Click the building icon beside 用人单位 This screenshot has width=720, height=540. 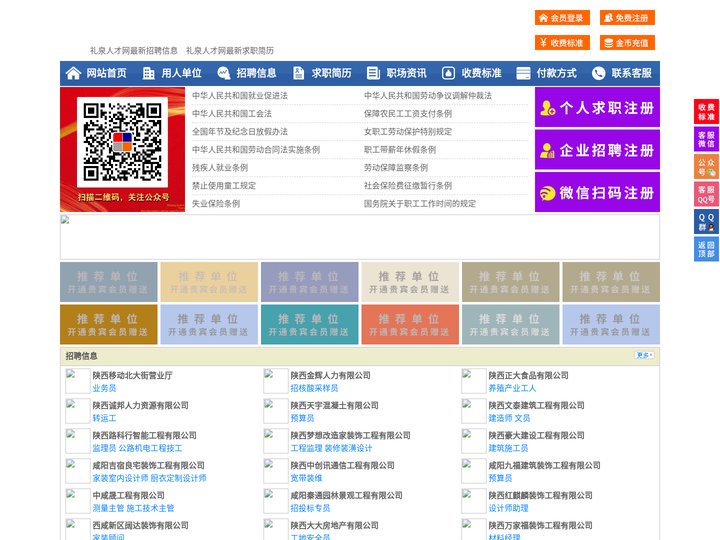pos(148,73)
